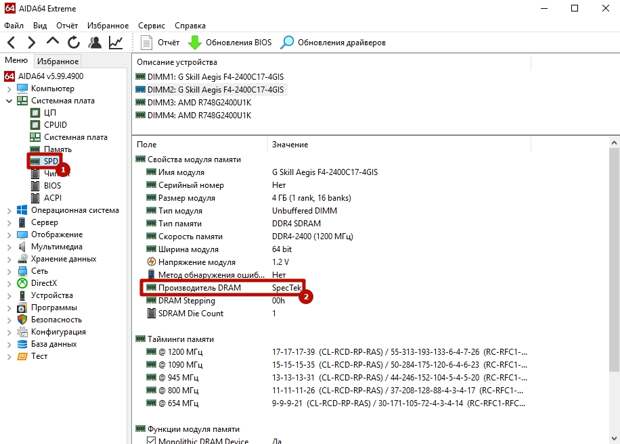Click the DirectX Xbox icon

(x=22, y=283)
